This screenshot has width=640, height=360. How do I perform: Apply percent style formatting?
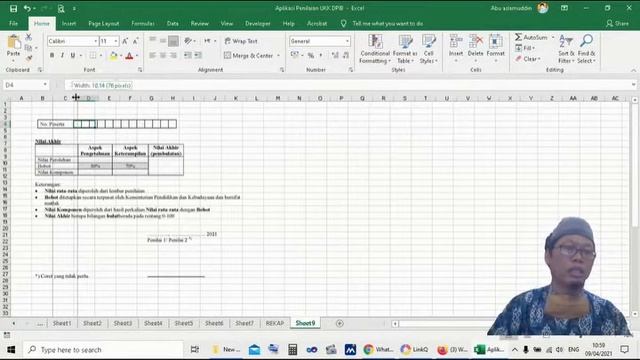click(311, 55)
